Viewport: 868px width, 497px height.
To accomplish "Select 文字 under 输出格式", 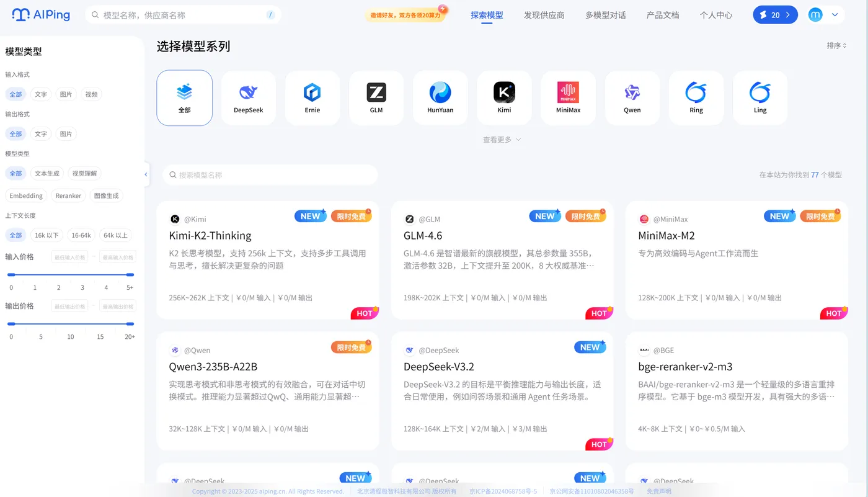I will click(41, 134).
